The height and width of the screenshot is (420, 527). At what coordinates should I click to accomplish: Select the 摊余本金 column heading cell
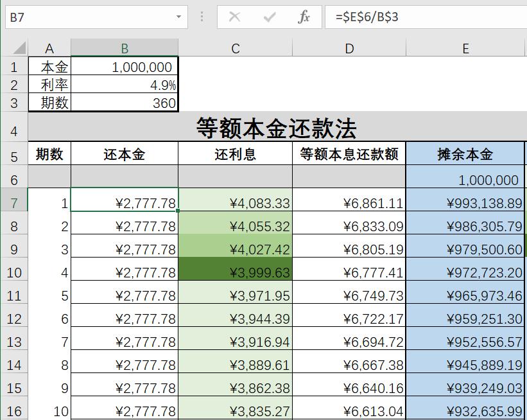tap(466, 153)
